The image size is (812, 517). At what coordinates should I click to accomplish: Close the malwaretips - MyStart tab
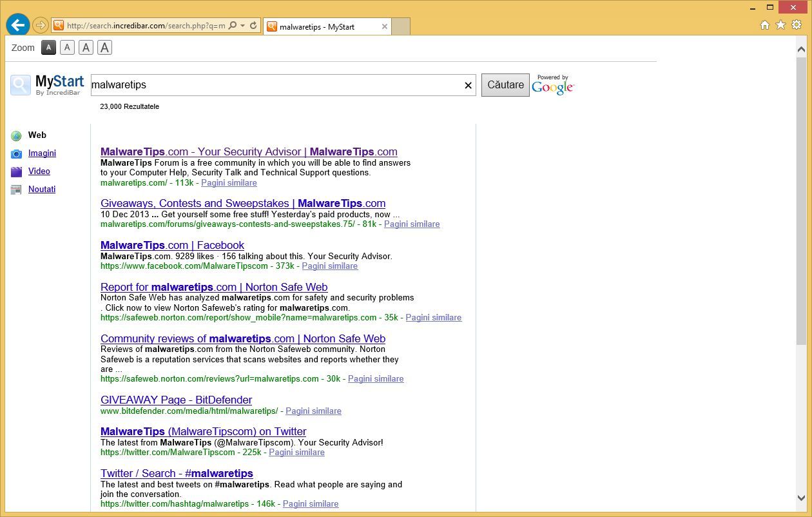coord(385,26)
